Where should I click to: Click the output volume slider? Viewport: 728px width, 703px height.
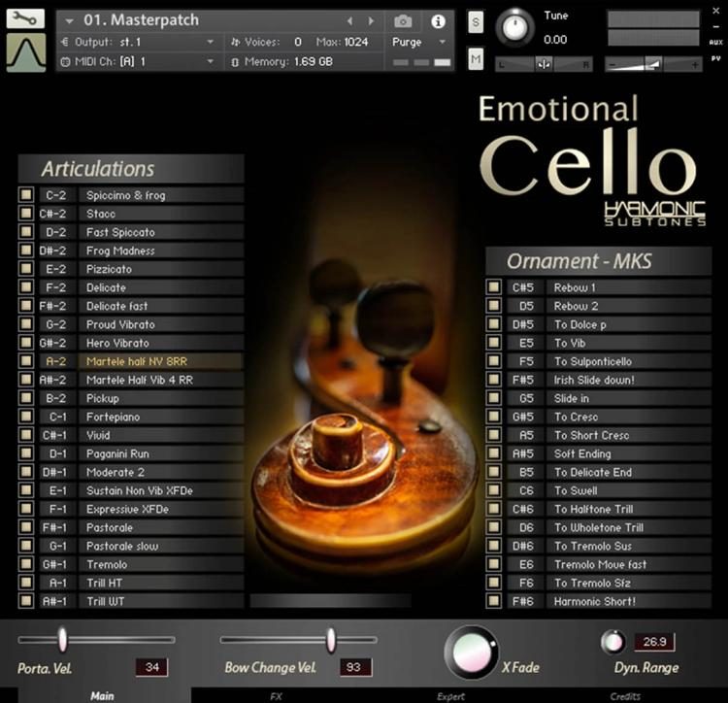653,64
